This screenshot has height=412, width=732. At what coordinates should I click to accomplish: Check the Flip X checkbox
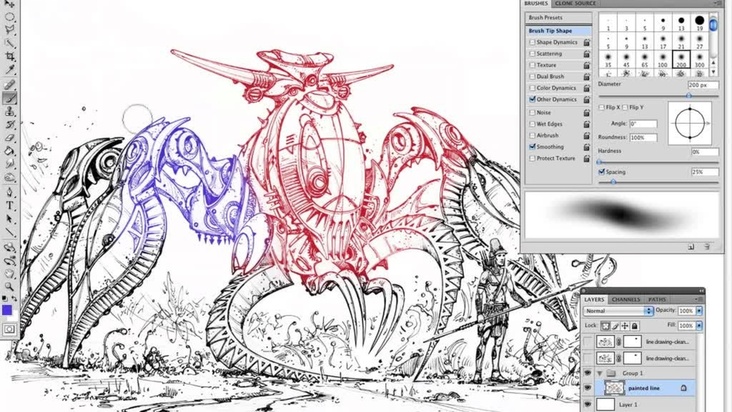click(602, 107)
